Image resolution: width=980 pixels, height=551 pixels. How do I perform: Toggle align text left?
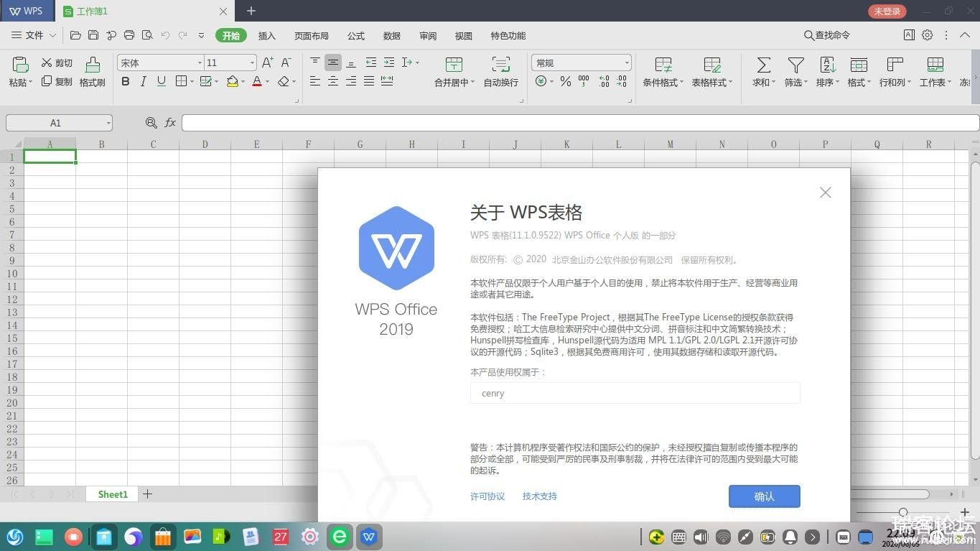pyautogui.click(x=315, y=81)
